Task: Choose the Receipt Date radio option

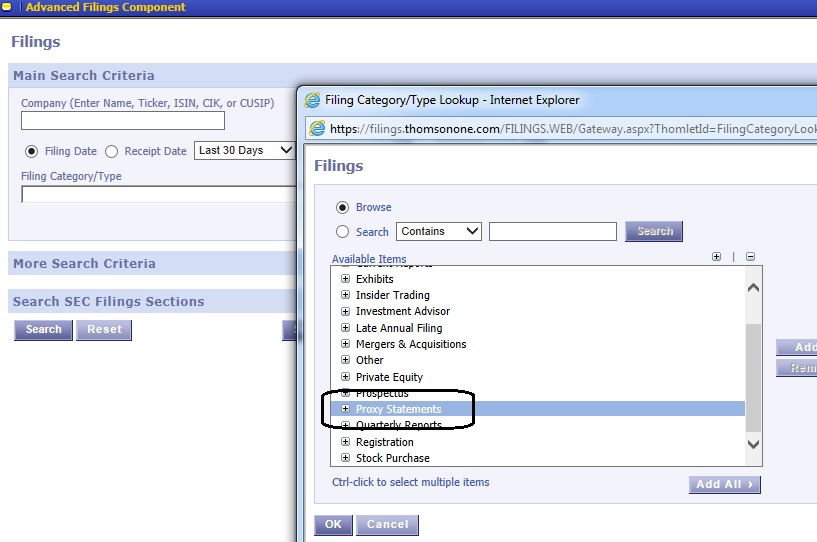Action: (111, 151)
